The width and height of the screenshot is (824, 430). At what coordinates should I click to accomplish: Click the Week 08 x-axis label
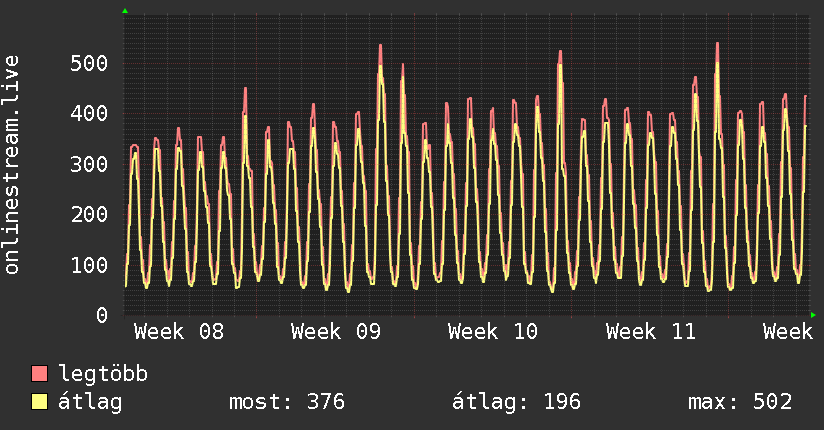click(179, 332)
